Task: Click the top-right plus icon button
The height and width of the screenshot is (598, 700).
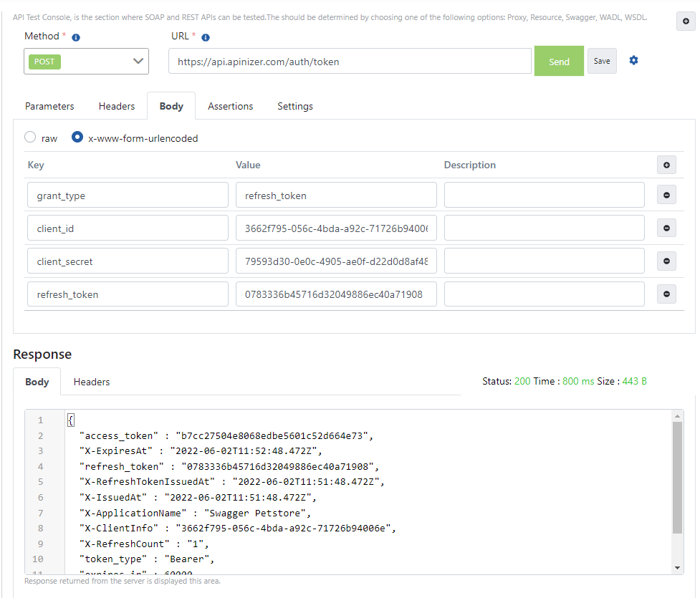Action: [x=686, y=22]
